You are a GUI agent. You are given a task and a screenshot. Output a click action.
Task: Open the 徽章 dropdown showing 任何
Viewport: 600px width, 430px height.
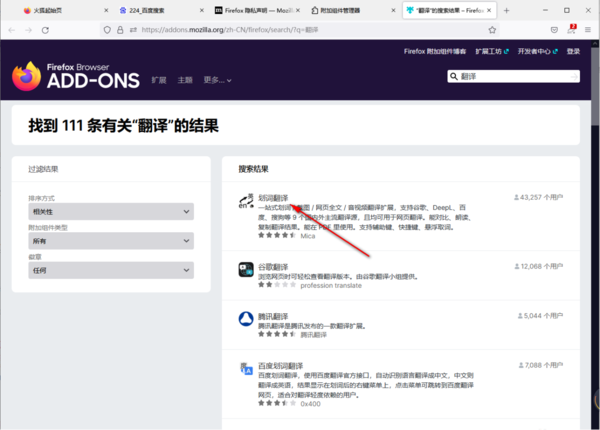[x=111, y=270]
